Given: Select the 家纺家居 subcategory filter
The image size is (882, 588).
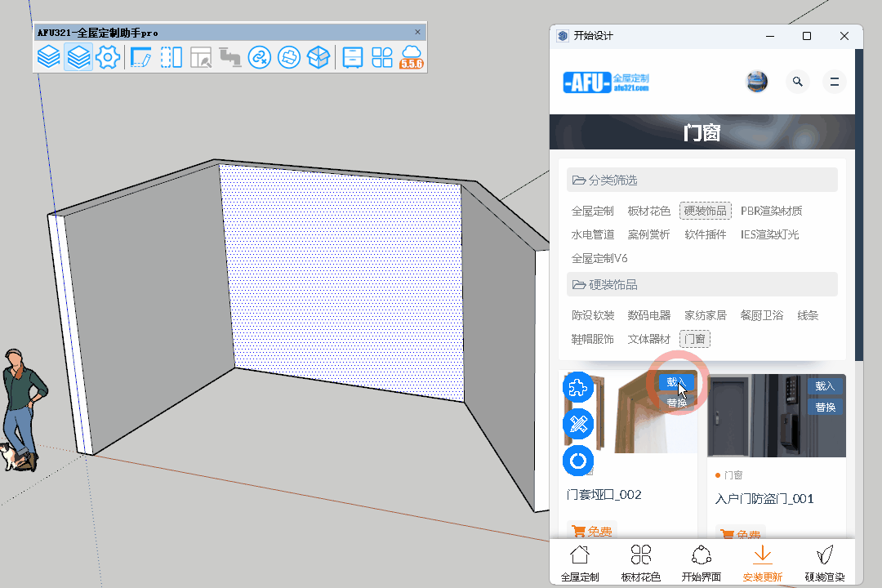Looking at the screenshot, I should [x=705, y=315].
